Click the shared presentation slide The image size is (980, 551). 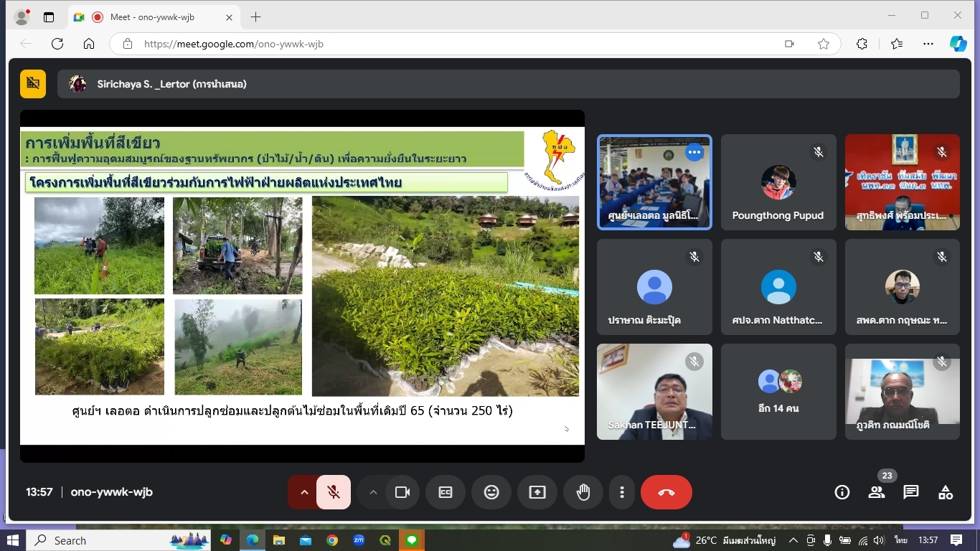click(302, 286)
